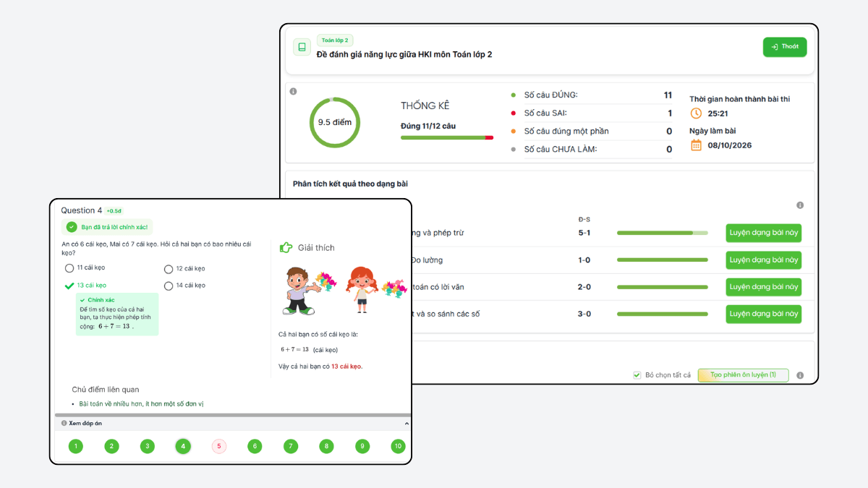Click the info icon after Tạo phiên ôn luyện
The image size is (868, 488).
(800, 375)
